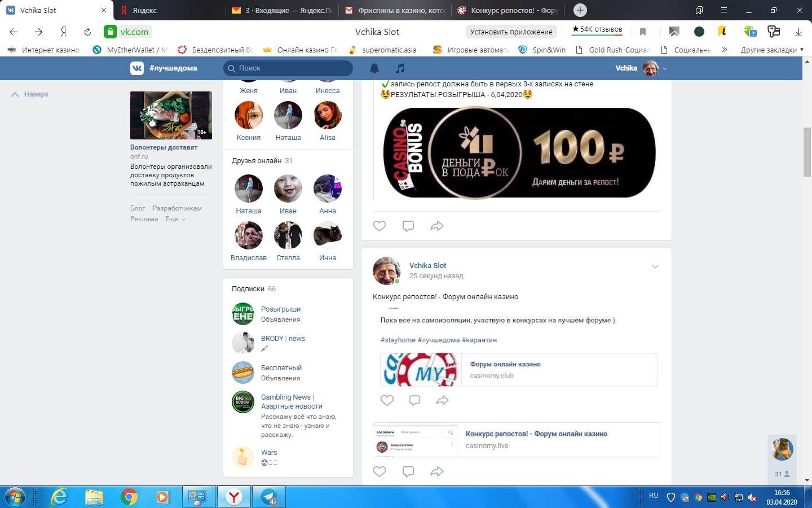812x508 pixels.
Task: Expand the profile menu next to Vchika
Action: tap(664, 68)
